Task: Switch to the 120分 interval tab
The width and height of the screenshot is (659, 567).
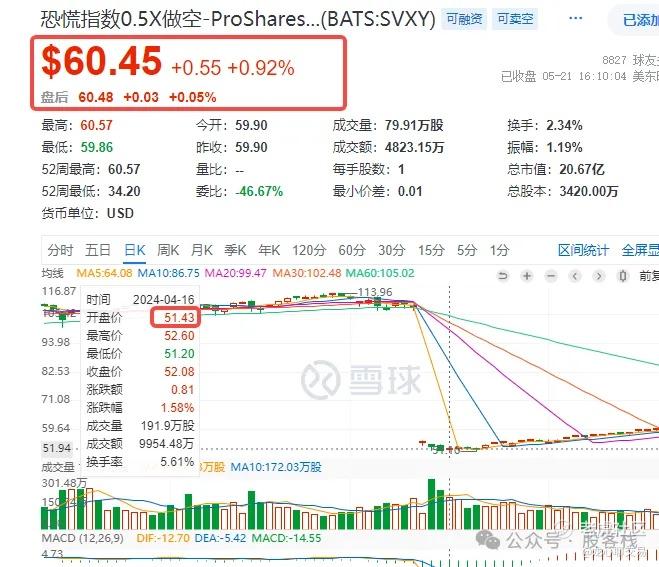Action: [x=309, y=250]
